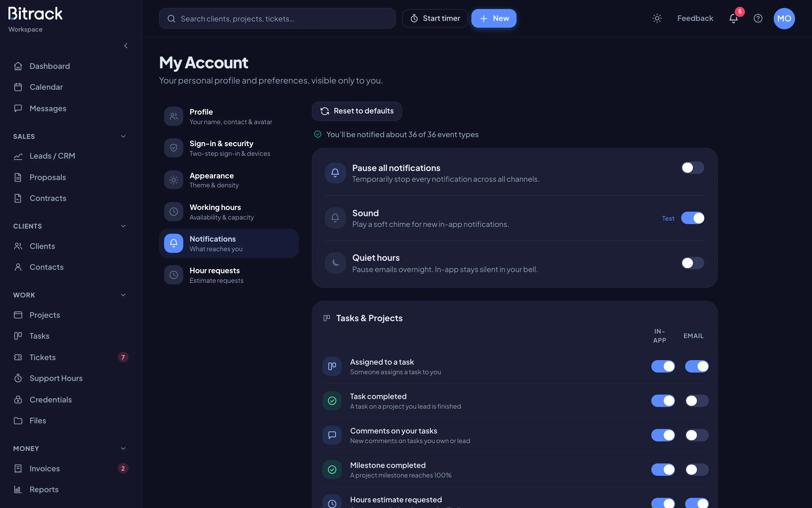Collapse the SALES section chevron
Image resolution: width=812 pixels, height=508 pixels.
[123, 136]
